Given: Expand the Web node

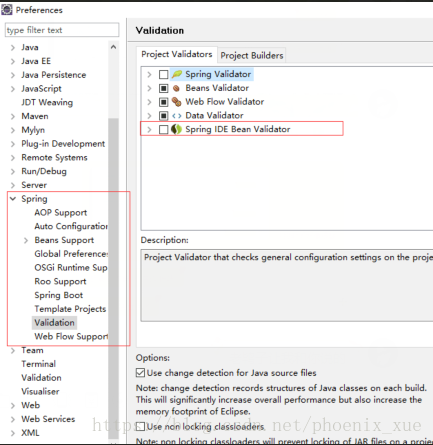Looking at the screenshot, I should [13, 405].
